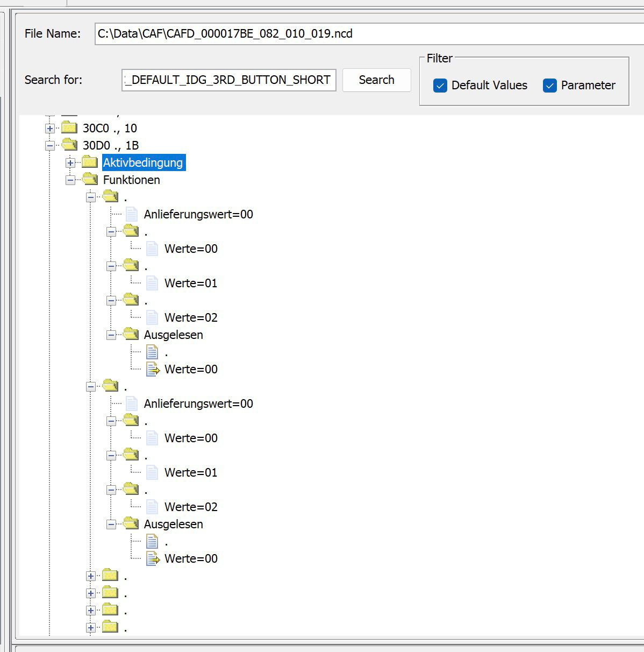644x652 pixels.
Task: Expand the 30C0 tree node
Action: (50, 129)
